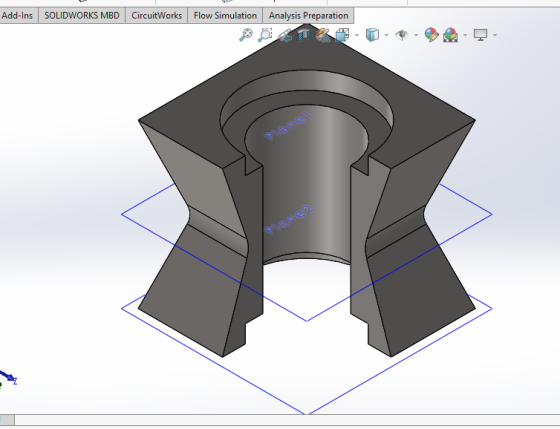Activate the Zoom to Area tool
The width and height of the screenshot is (560, 429).
265,35
